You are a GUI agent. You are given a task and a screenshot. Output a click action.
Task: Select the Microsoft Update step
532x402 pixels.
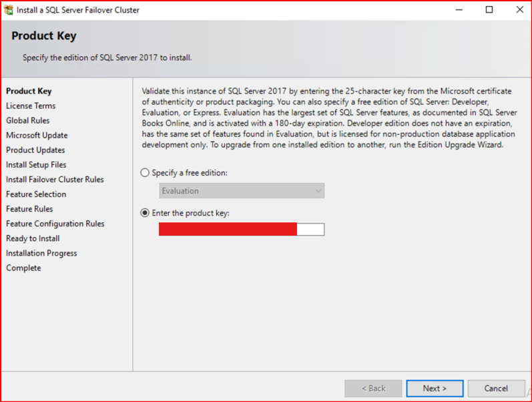pos(37,135)
